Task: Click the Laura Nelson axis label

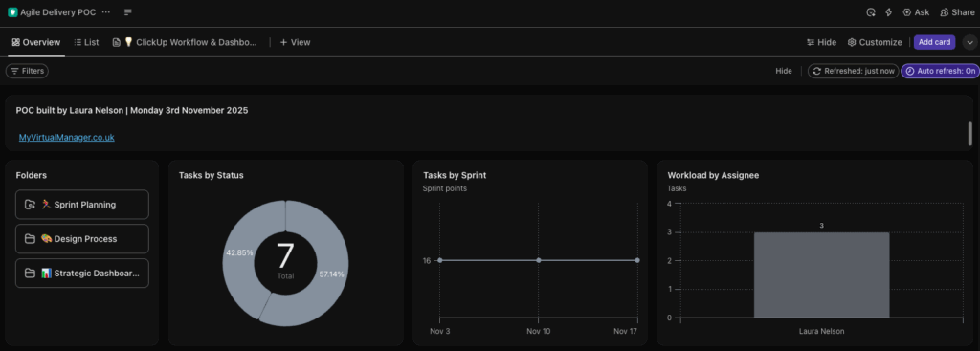Action: [821, 331]
